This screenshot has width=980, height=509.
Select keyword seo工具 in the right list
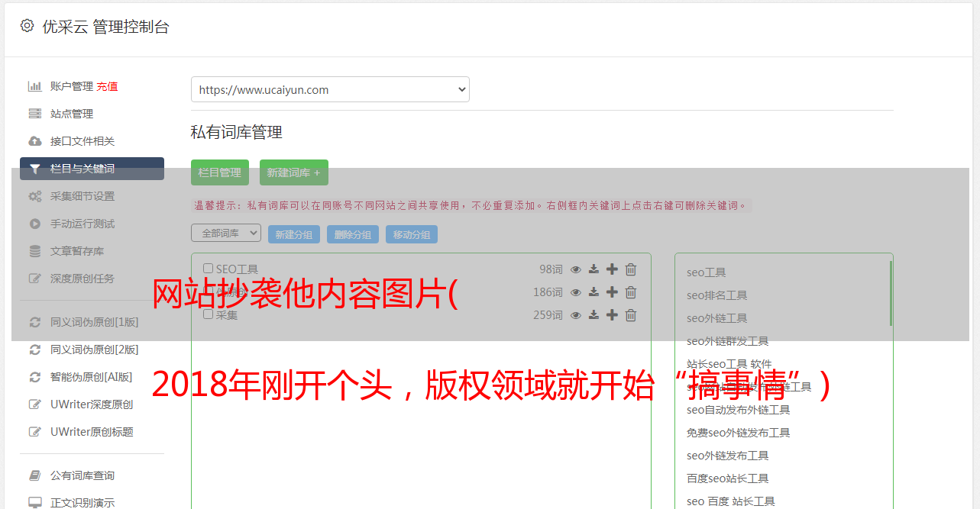pos(707,272)
